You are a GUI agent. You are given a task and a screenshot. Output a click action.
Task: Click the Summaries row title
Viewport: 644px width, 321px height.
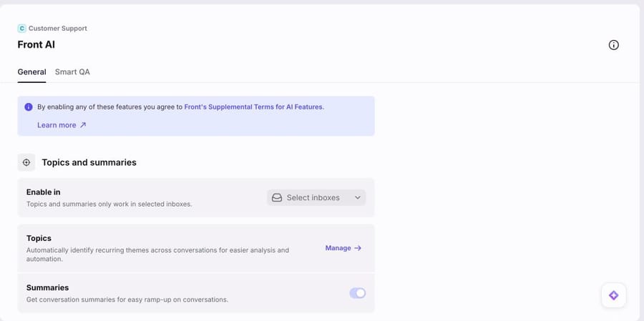[x=47, y=287]
